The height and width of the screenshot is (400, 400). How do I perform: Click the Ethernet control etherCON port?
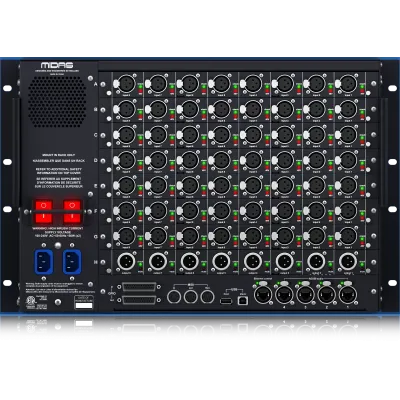263,294
